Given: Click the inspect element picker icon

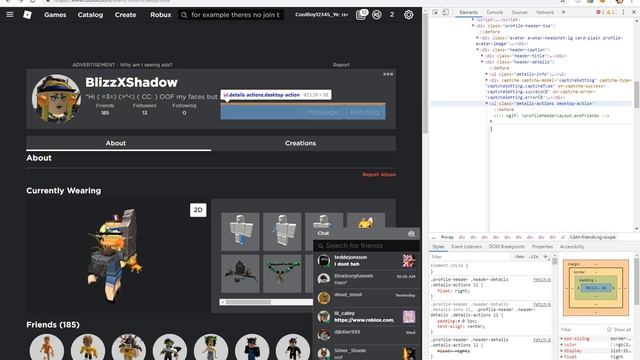Looking at the screenshot, I should click(435, 12).
